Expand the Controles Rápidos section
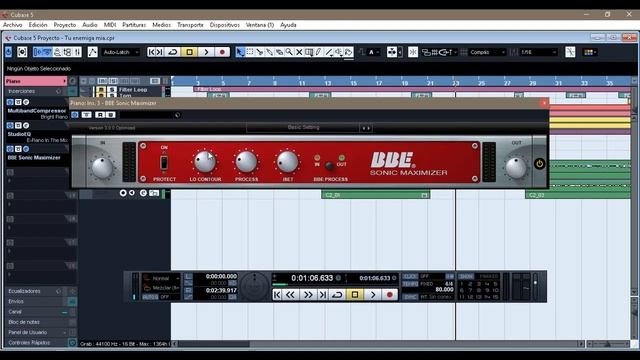This screenshot has width=640, height=360. click(29, 342)
